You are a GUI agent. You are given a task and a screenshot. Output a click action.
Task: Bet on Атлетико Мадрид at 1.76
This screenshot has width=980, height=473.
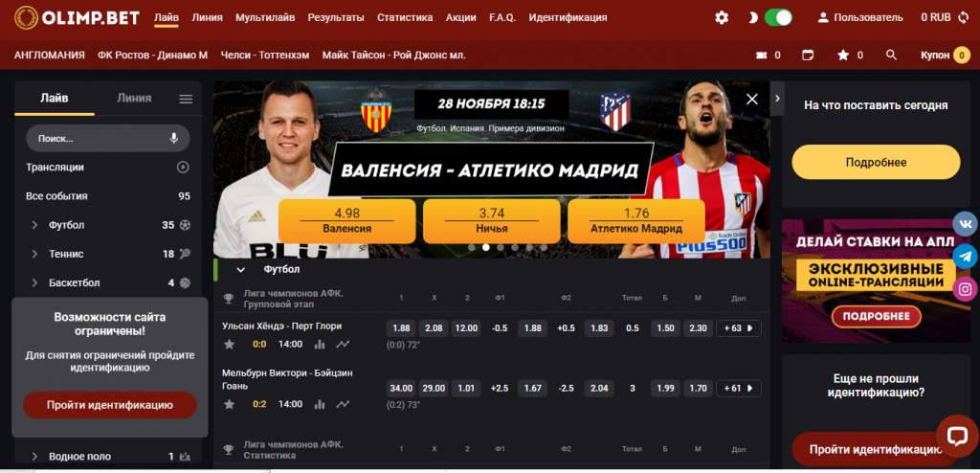tap(636, 221)
